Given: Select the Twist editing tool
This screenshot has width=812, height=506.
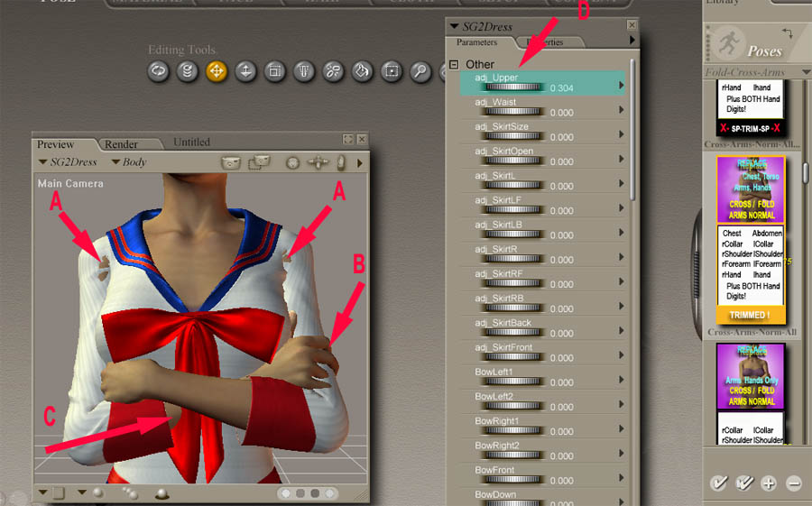Looking at the screenshot, I should pyautogui.click(x=188, y=71).
